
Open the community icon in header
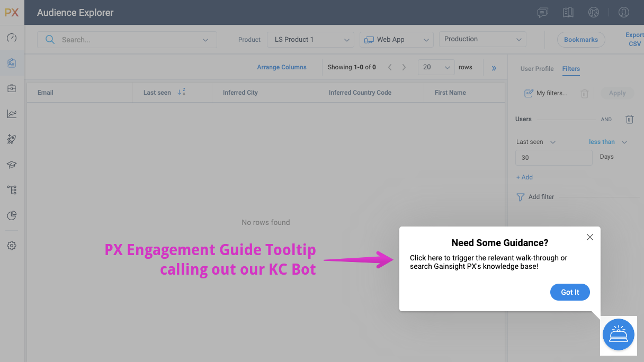click(x=594, y=13)
